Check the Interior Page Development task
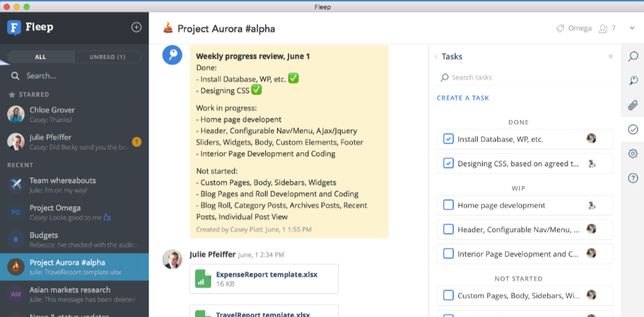Screen dimensions: 644x317 click(448, 254)
